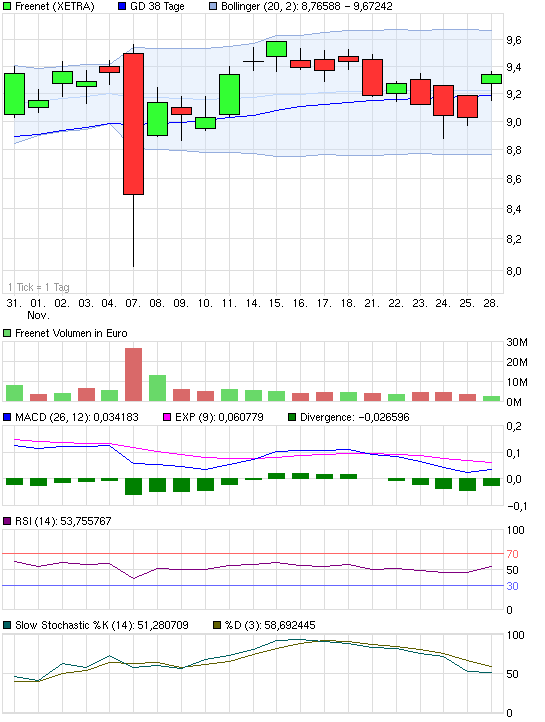Click the '1 Tick = 1 Tag' note
This screenshot has height=722, width=545.
pos(39,287)
